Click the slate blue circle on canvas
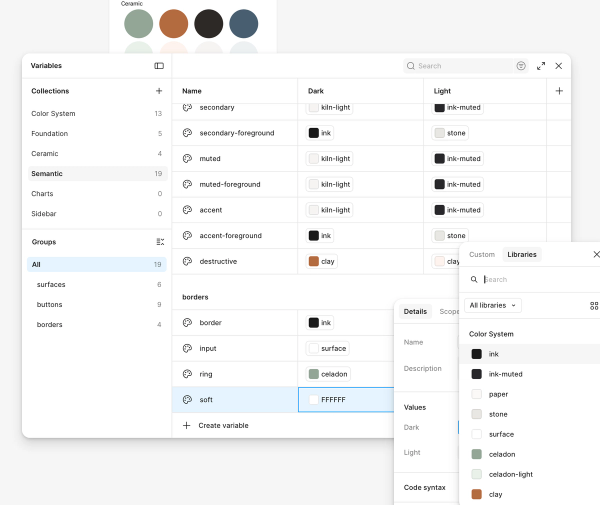This screenshot has height=505, width=600. [x=243, y=24]
